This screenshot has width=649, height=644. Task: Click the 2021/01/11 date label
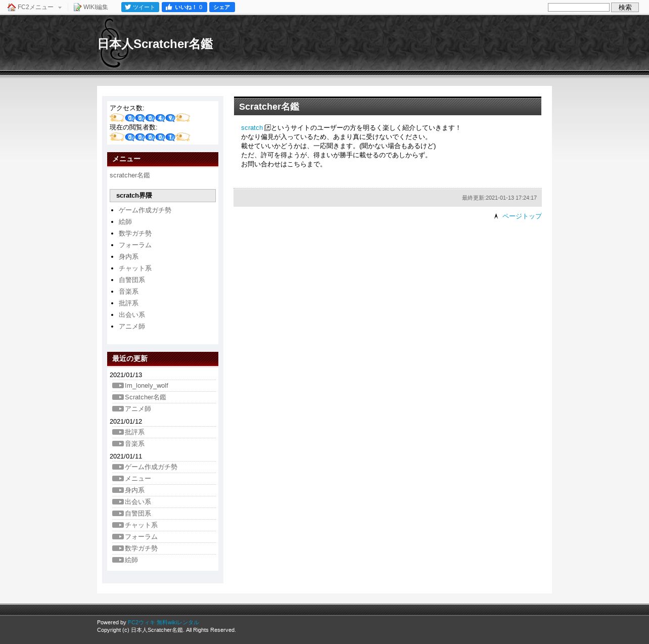[126, 456]
